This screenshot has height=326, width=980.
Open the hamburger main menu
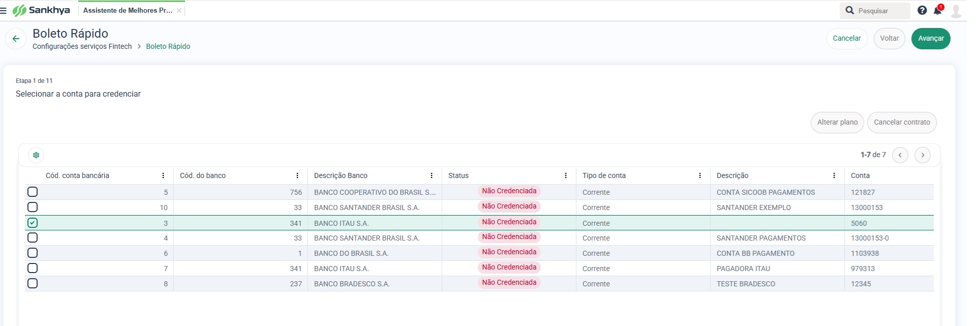coord(4,10)
